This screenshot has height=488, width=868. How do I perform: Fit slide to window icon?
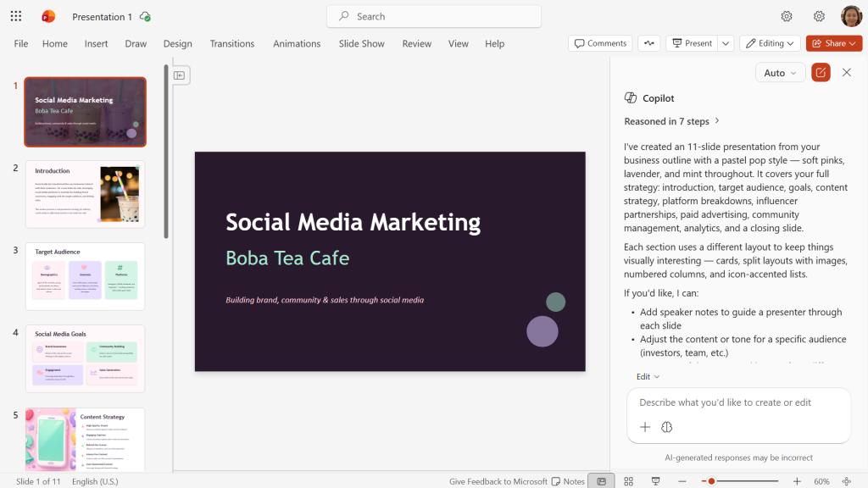[847, 481]
